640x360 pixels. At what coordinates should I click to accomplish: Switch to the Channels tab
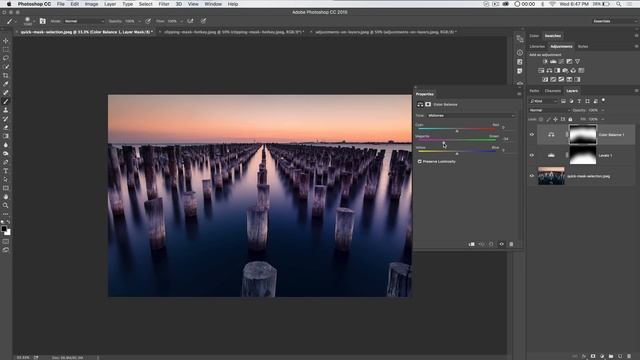[553, 91]
